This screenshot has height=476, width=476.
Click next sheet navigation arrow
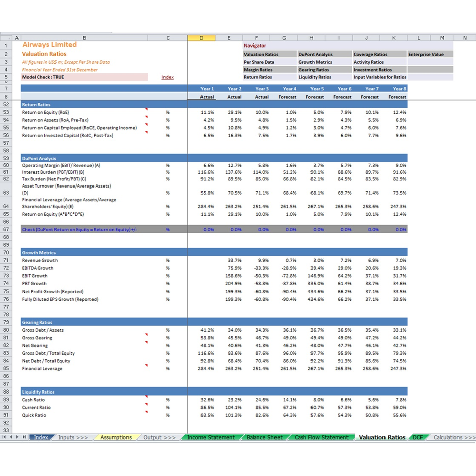(x=17, y=437)
